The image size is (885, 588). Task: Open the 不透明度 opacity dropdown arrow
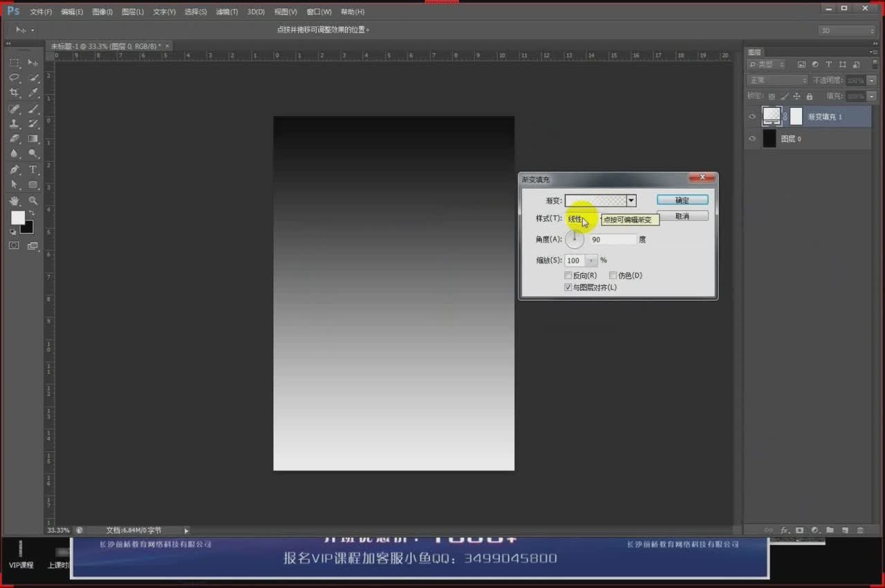coord(871,80)
